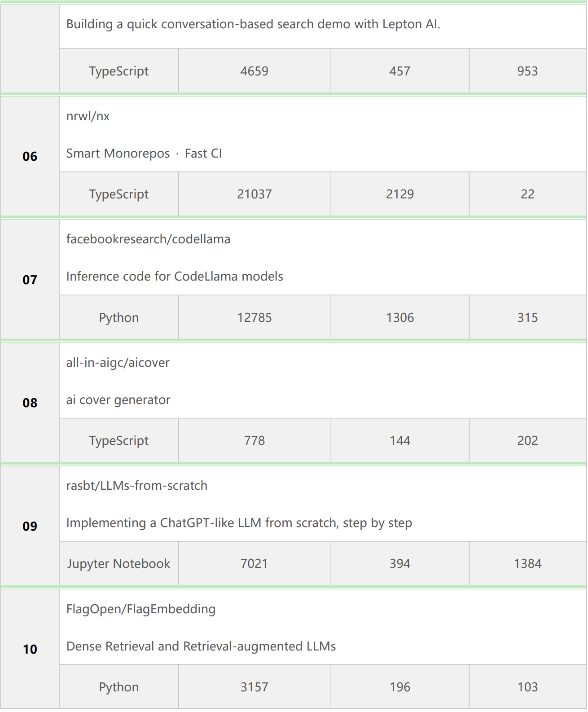The width and height of the screenshot is (588, 712).
Task: Select the "ai cover generator" description
Action: point(118,400)
